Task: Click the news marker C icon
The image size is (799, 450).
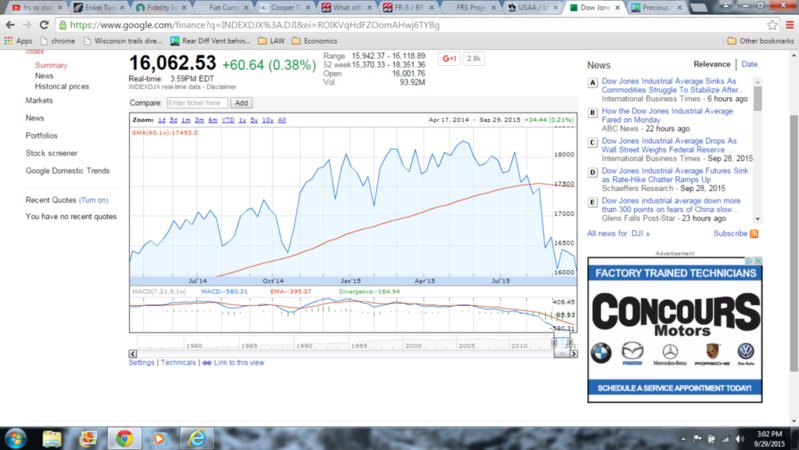Action: pos(592,143)
